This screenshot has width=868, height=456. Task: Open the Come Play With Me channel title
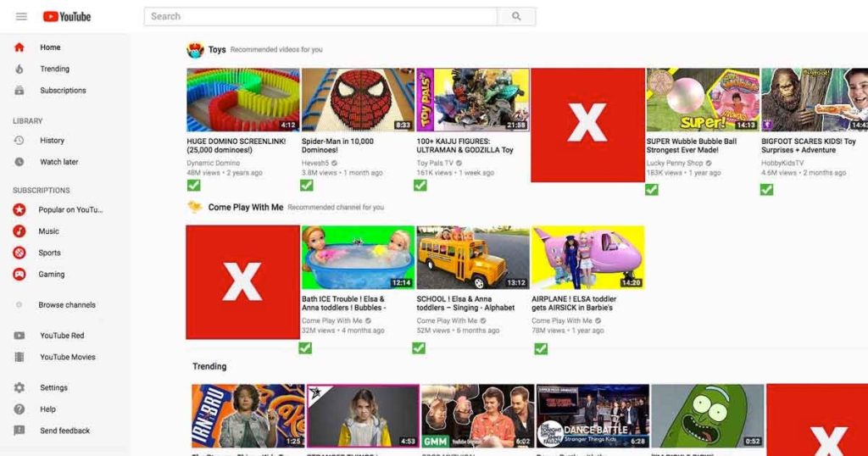(x=245, y=207)
